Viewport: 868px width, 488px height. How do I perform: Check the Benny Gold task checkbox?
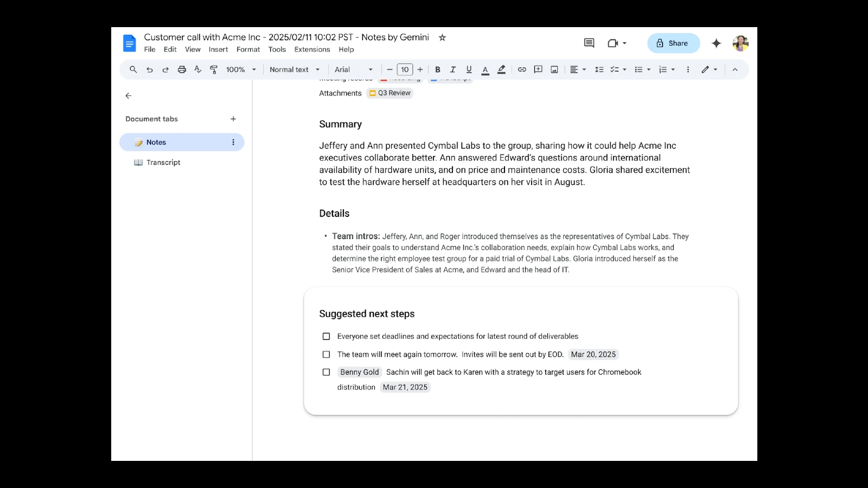click(326, 372)
